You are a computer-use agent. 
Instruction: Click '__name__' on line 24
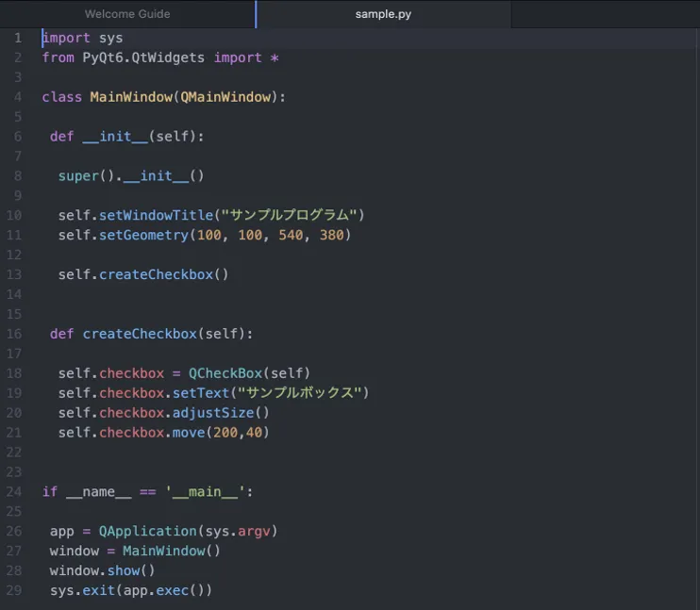(99, 492)
